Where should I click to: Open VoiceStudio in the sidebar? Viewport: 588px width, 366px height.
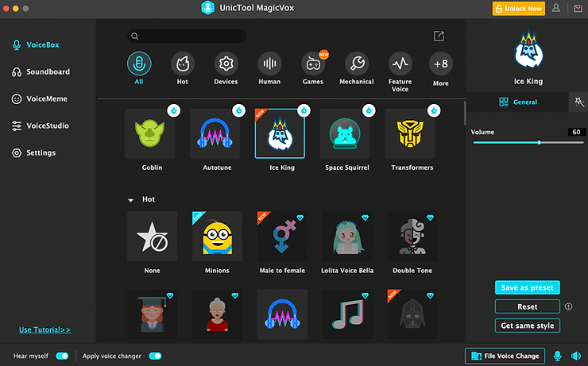(41, 126)
